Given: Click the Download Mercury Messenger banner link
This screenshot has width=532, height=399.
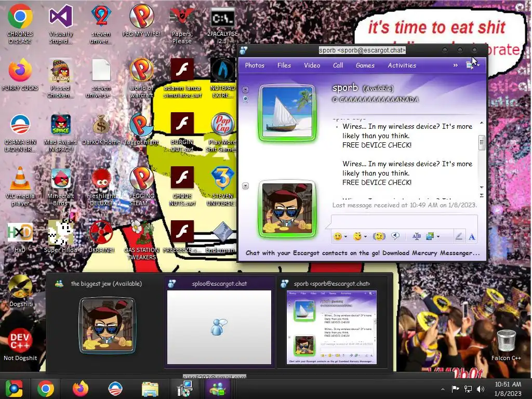Looking at the screenshot, I should (363, 253).
